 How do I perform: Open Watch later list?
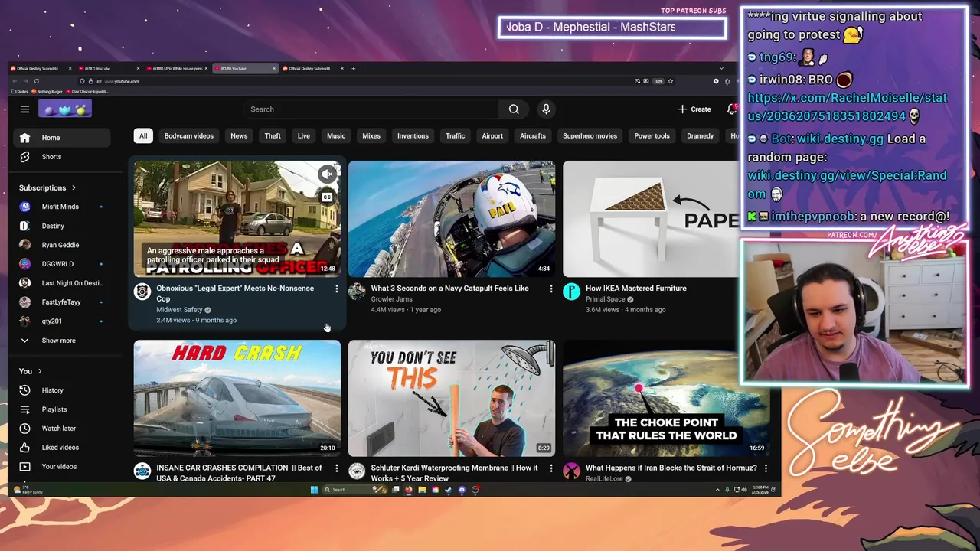63,429
